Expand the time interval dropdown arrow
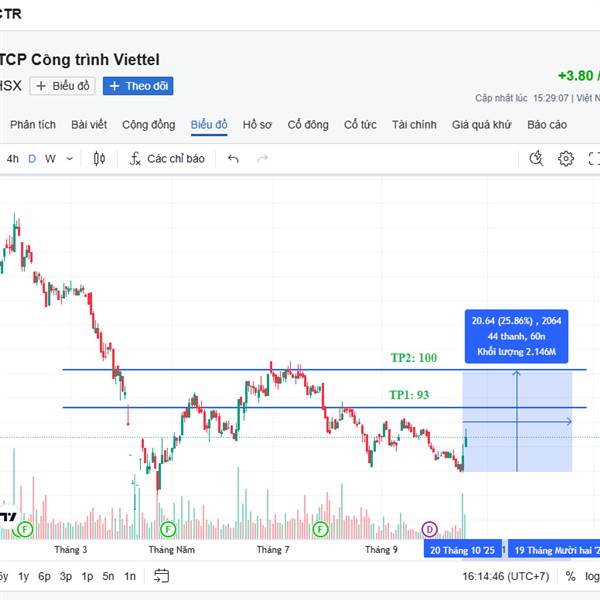 click(67, 158)
